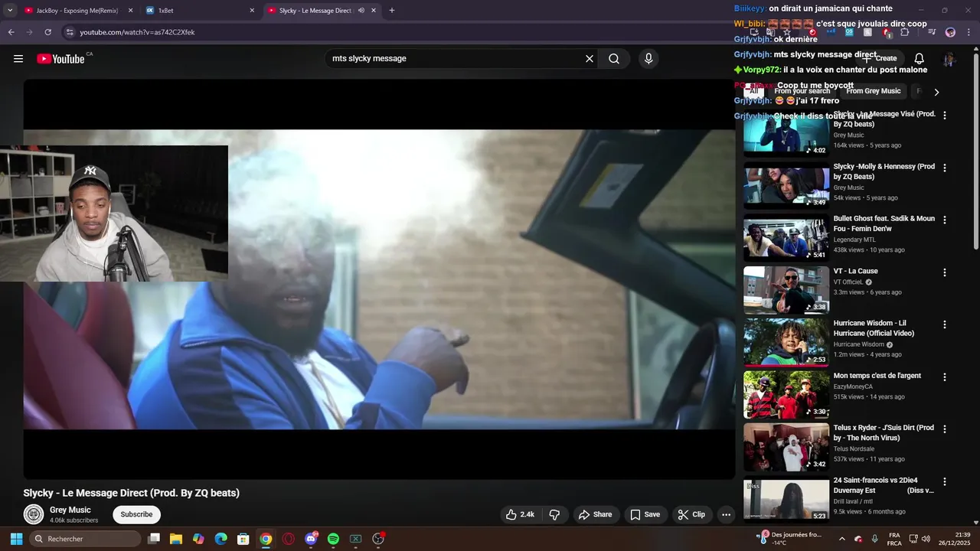View site information icon in address bar
980x551 pixels.
[70, 32]
